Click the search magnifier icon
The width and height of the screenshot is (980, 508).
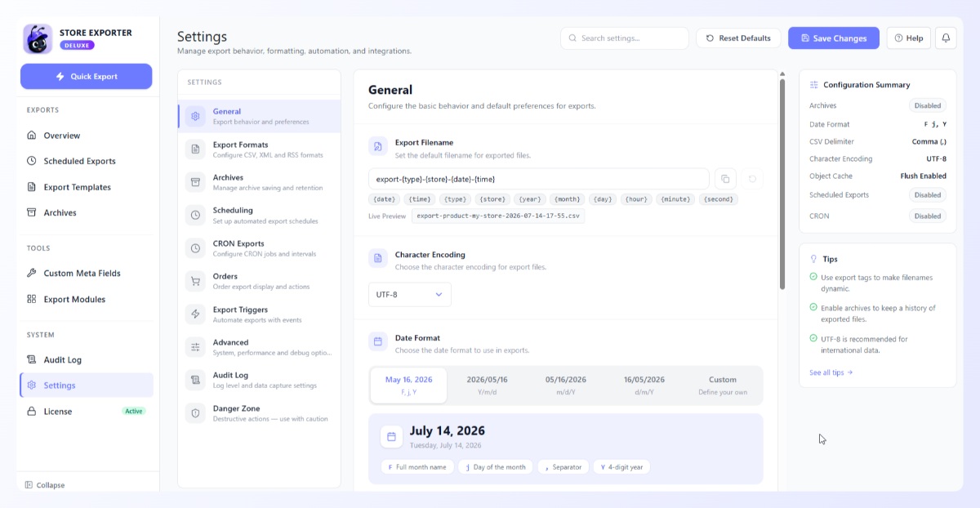pyautogui.click(x=572, y=38)
